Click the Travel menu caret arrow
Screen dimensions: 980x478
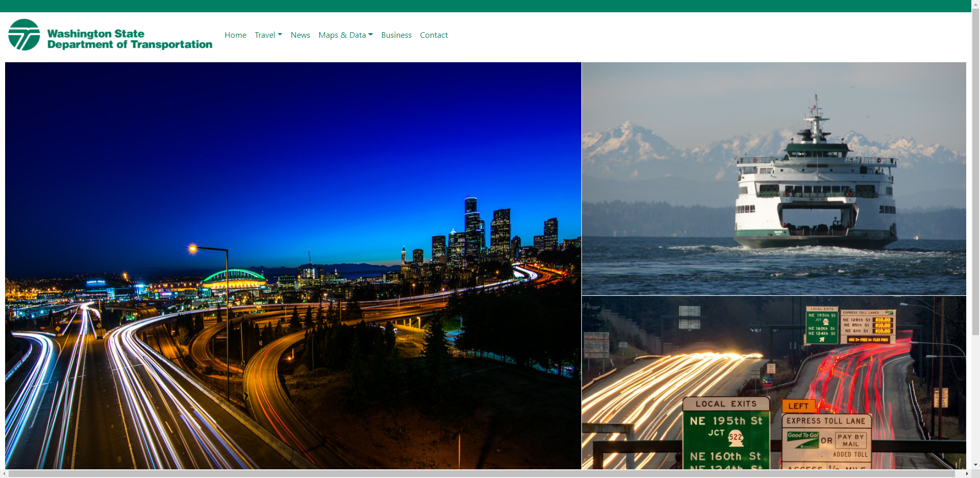(x=280, y=35)
